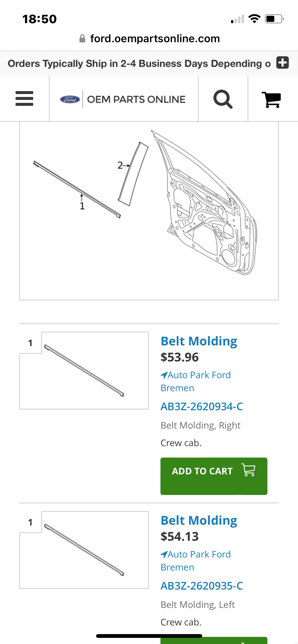Add right Belt Molding to cart
This screenshot has height=644, width=298.
(x=214, y=476)
